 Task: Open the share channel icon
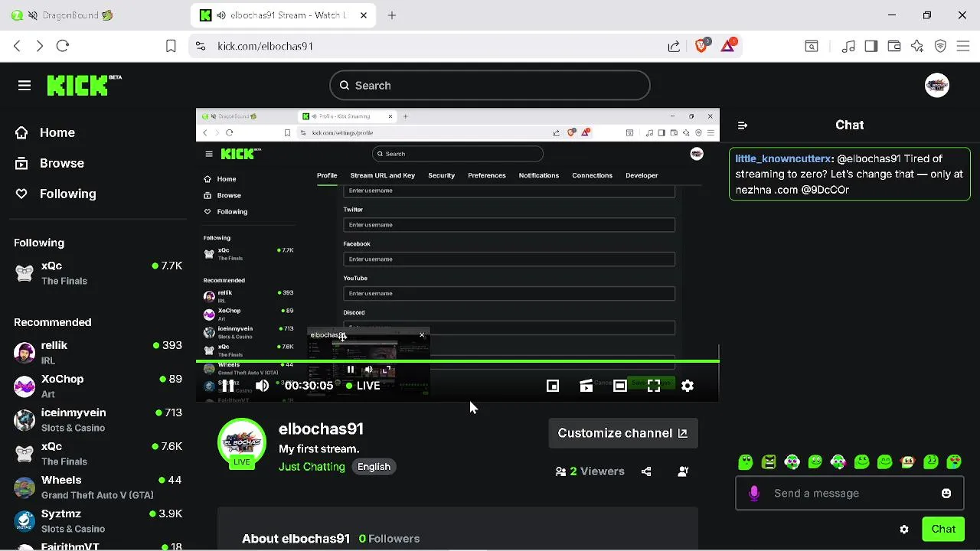pos(646,471)
